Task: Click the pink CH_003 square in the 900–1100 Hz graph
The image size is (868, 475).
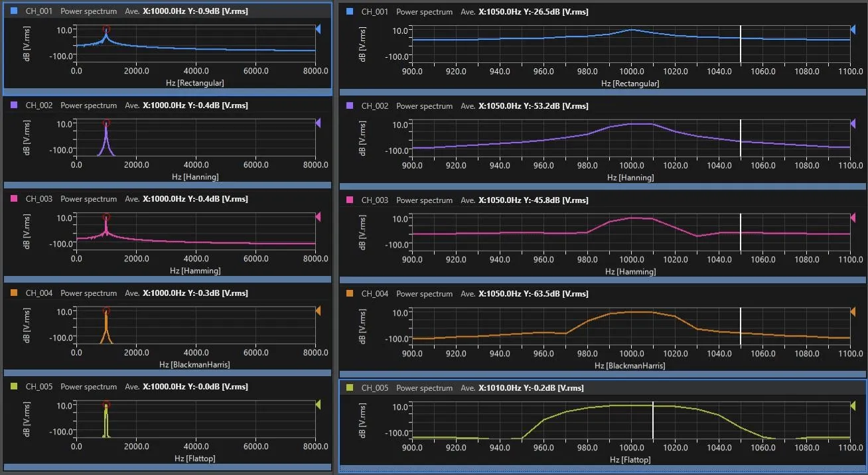Action: point(349,200)
